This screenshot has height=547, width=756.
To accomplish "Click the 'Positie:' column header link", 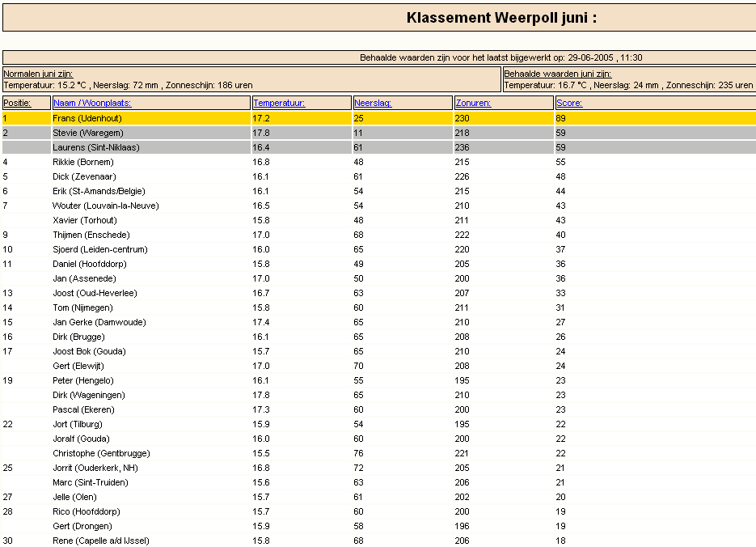I will (x=16, y=103).
